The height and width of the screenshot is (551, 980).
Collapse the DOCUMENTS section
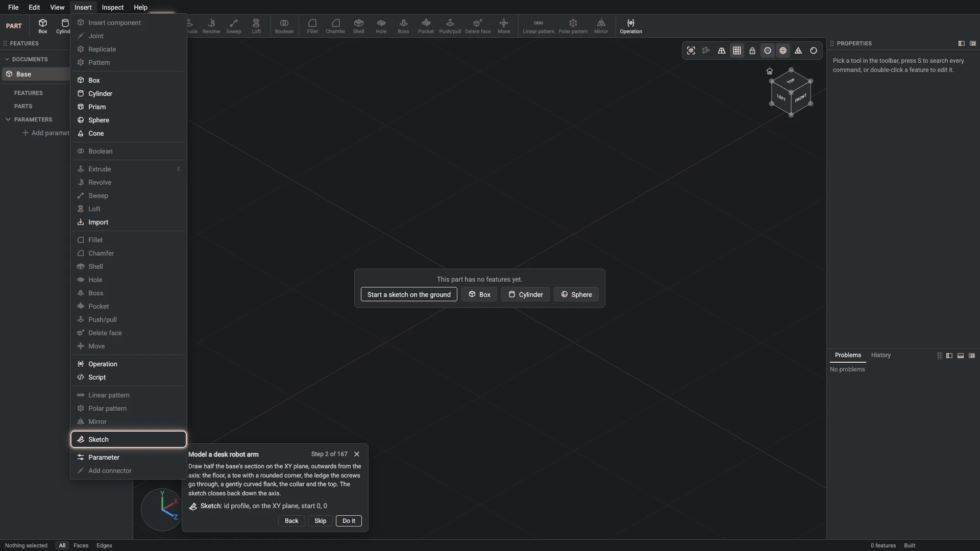7,59
